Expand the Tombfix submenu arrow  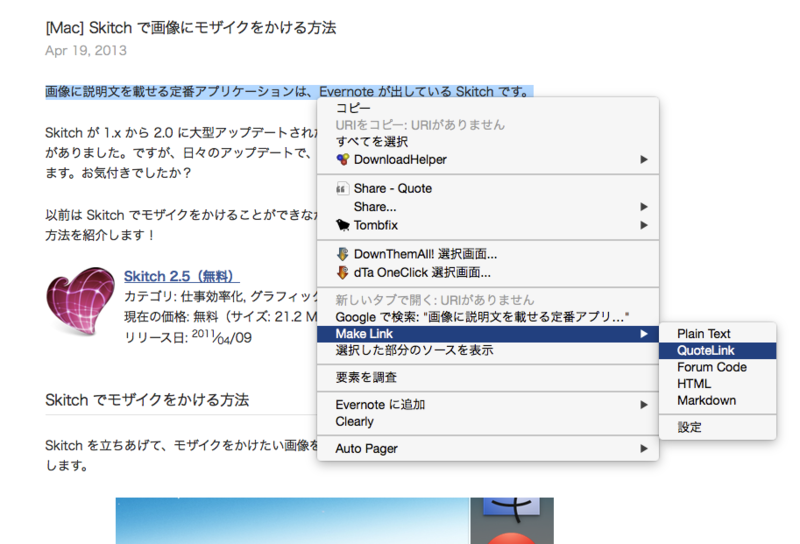[644, 225]
